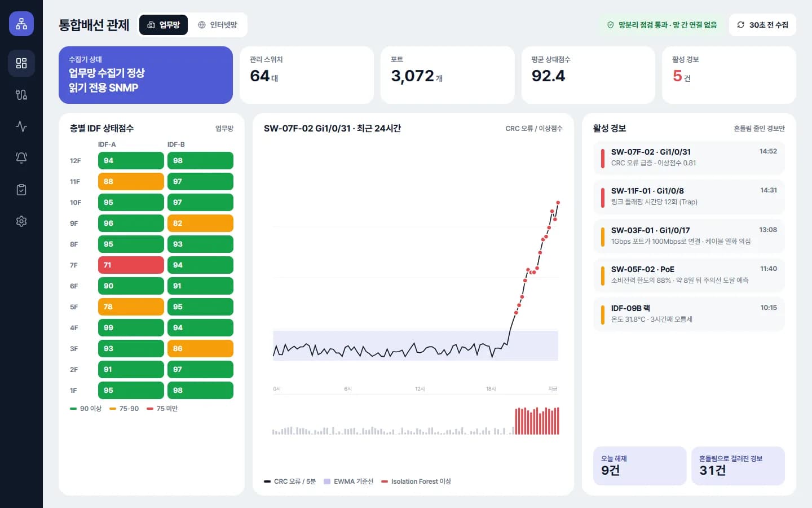Open alert SW-03F-01 · Gi1/0/17
Image resolution: width=812 pixels, height=508 pixels.
point(689,236)
